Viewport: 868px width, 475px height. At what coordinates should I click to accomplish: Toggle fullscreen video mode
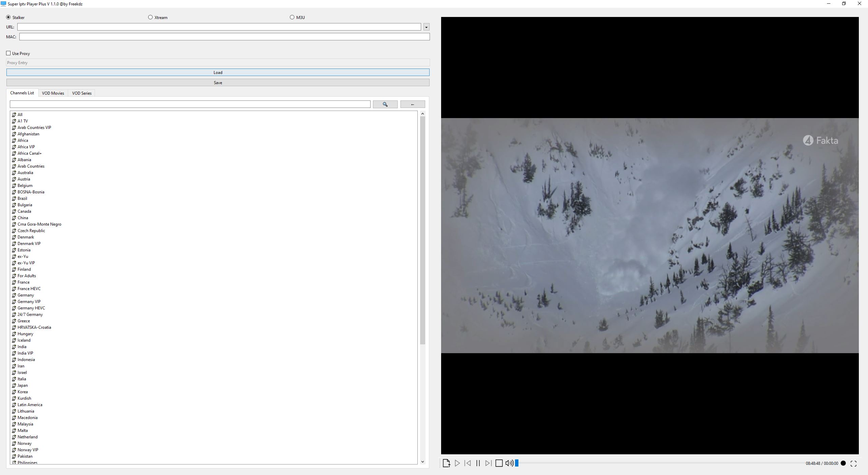pyautogui.click(x=853, y=463)
